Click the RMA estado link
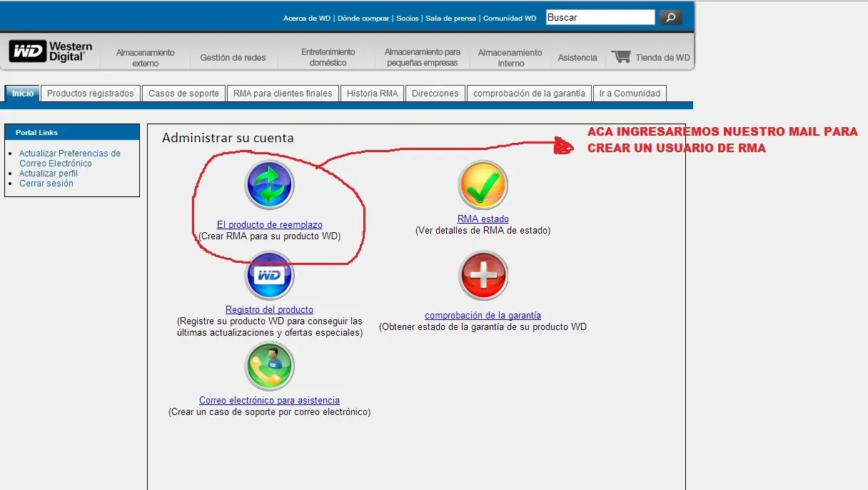868x490 pixels. [483, 219]
